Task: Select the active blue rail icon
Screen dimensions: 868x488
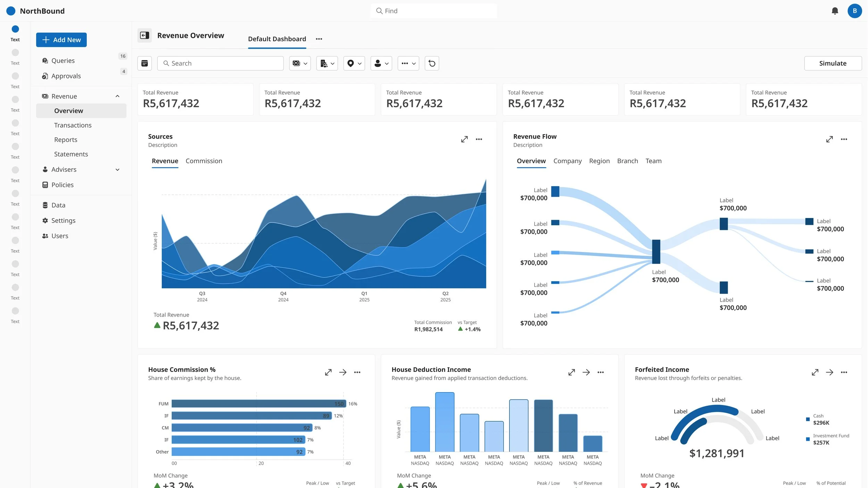Action: [x=15, y=29]
